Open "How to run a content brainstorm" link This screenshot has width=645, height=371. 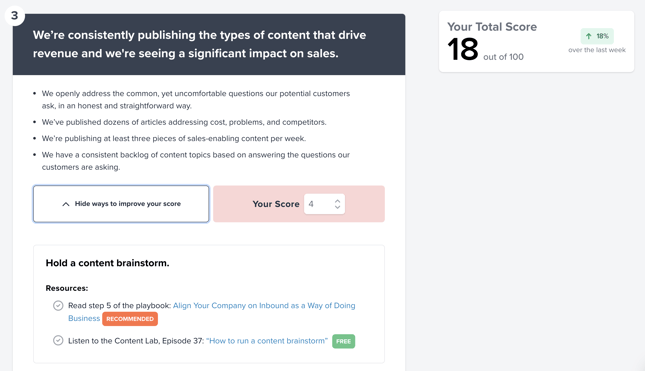[x=267, y=341]
